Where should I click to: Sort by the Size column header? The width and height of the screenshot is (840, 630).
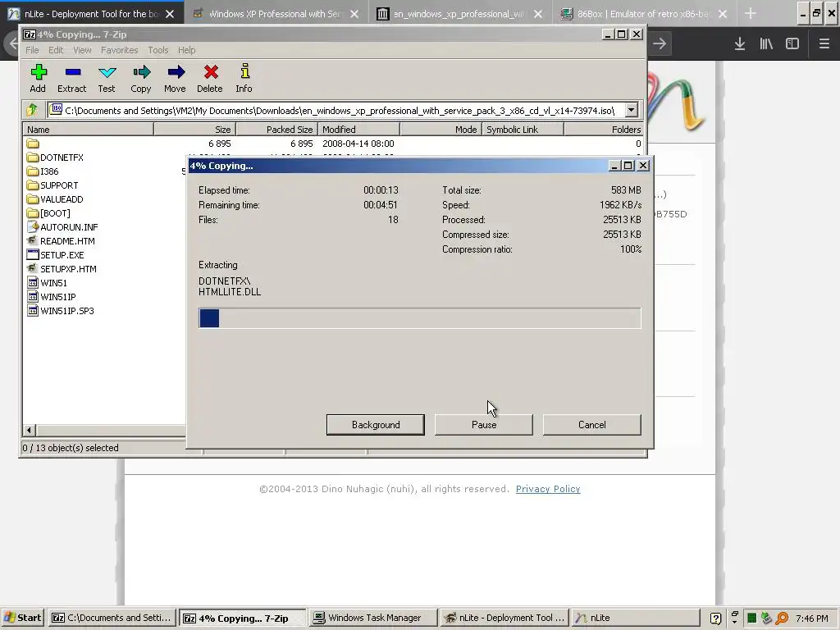coord(195,129)
